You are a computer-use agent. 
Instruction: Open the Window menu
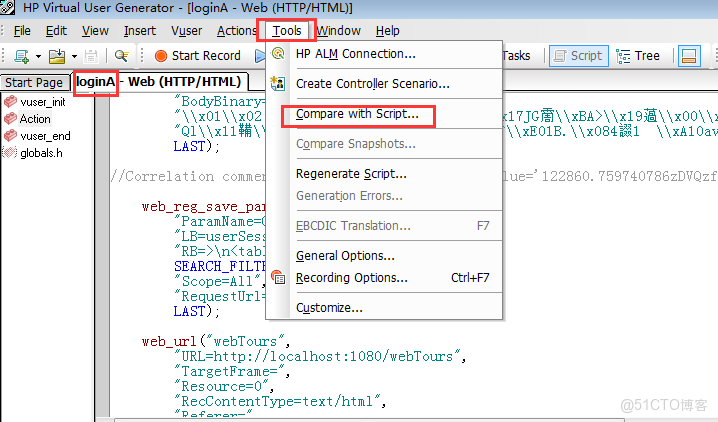[x=338, y=31]
